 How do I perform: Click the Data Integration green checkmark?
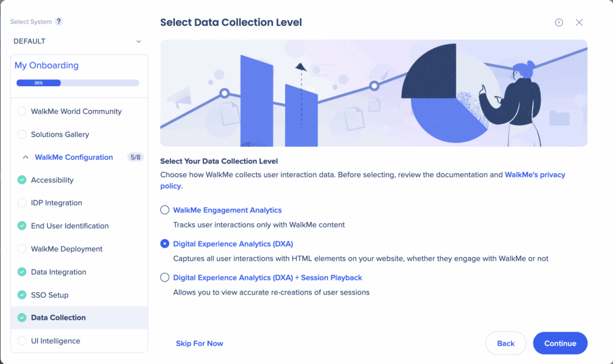coord(22,272)
